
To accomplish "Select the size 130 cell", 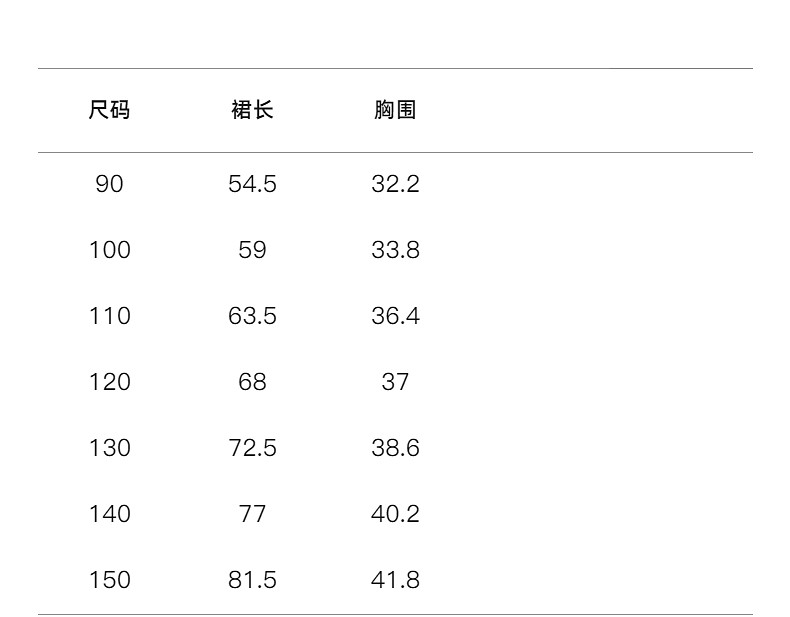I will point(109,448).
